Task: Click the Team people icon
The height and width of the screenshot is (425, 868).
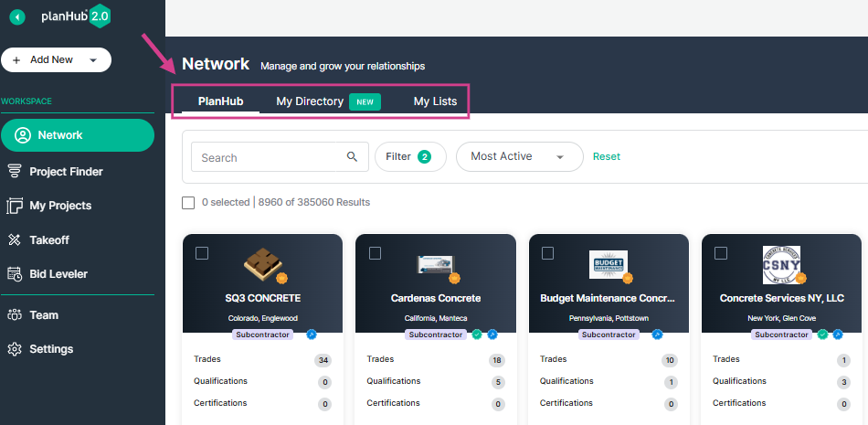Action: [14, 314]
